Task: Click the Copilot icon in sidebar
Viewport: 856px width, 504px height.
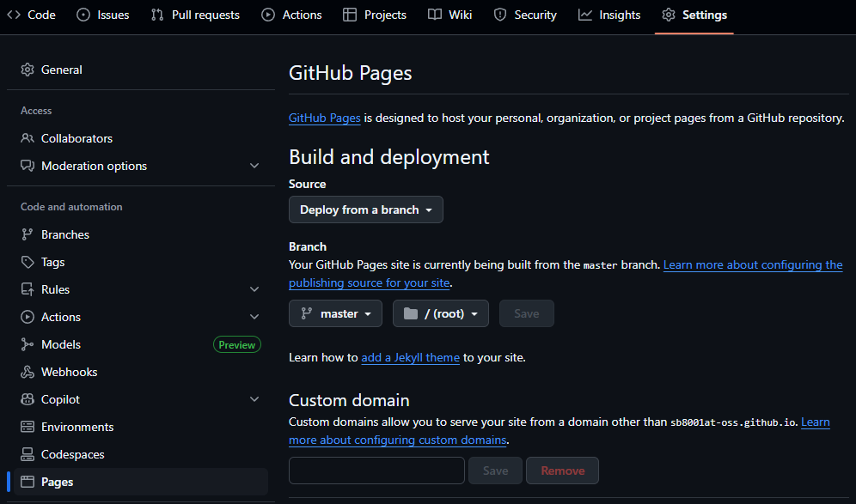Action: click(28, 399)
